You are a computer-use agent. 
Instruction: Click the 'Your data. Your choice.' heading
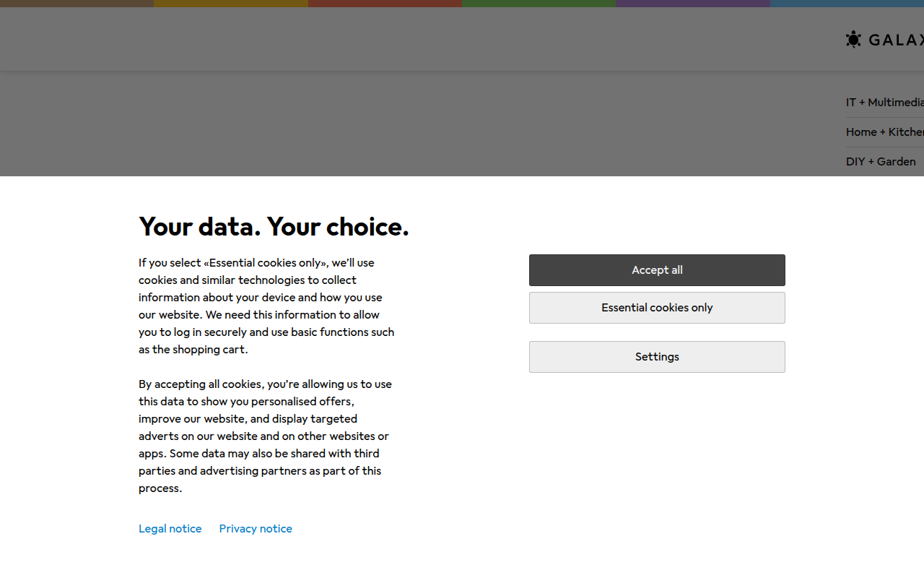pyautogui.click(x=274, y=227)
